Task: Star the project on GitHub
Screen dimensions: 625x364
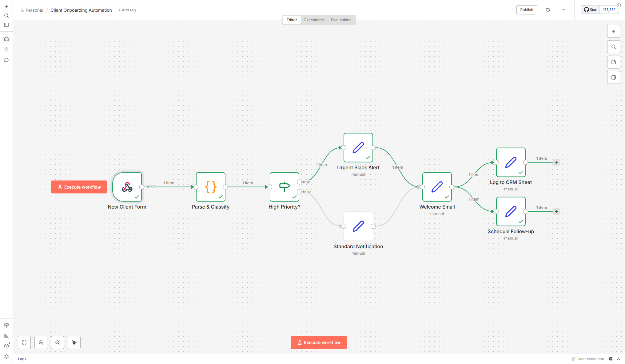Action: (590, 10)
